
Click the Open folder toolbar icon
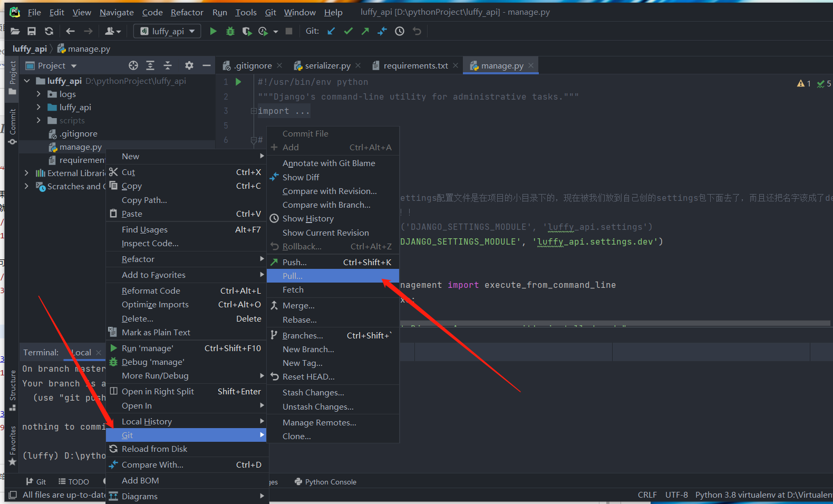coord(15,32)
